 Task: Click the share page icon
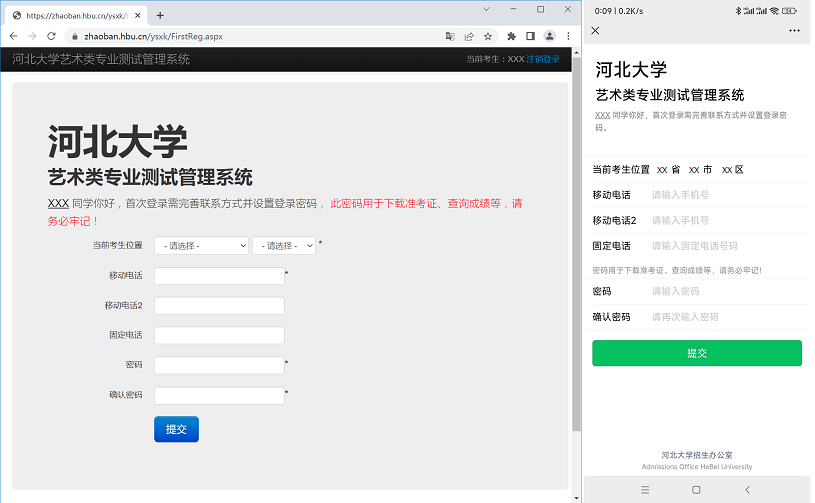(x=469, y=36)
